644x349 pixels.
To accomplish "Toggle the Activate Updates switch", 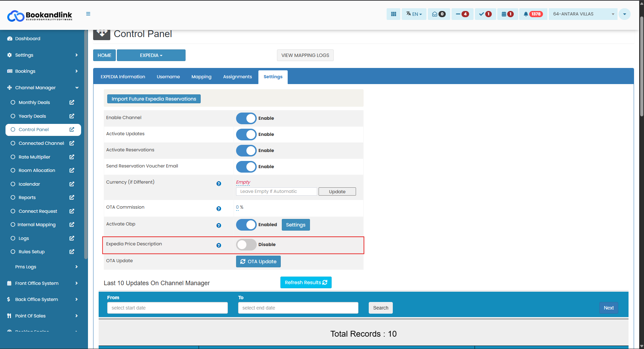I will point(246,135).
